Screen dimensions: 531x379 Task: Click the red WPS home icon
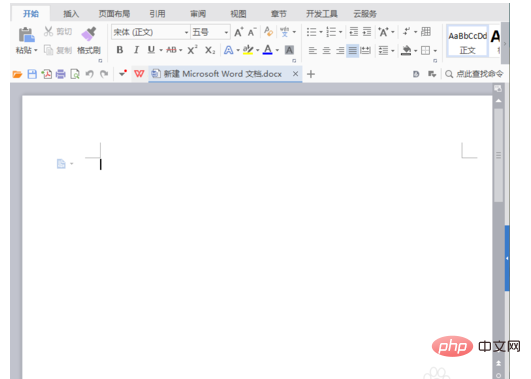click(x=139, y=73)
